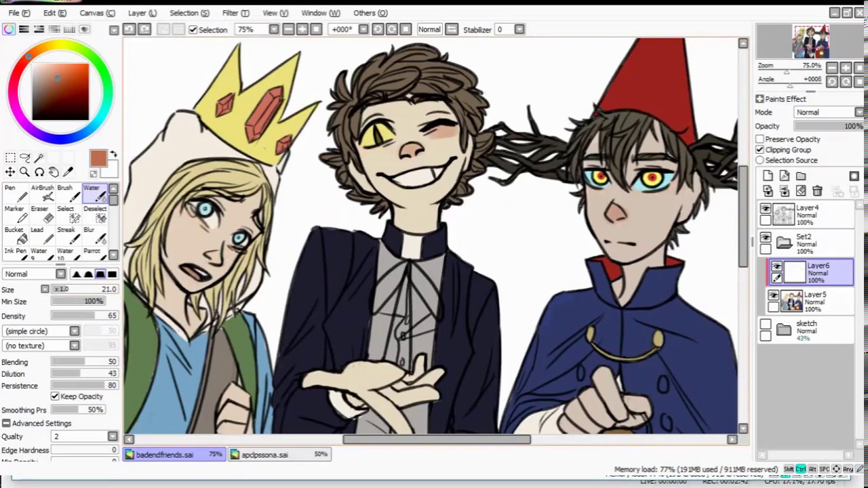Collapse the Advanced Settings section
The height and width of the screenshot is (488, 868).
pyautogui.click(x=7, y=423)
